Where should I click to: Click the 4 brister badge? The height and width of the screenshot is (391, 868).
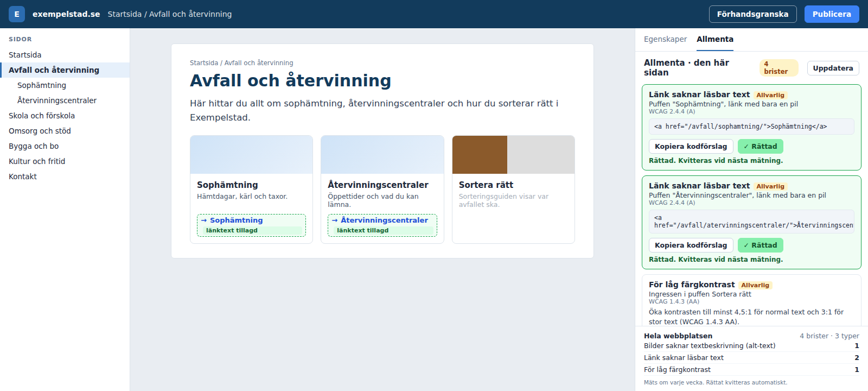point(778,68)
